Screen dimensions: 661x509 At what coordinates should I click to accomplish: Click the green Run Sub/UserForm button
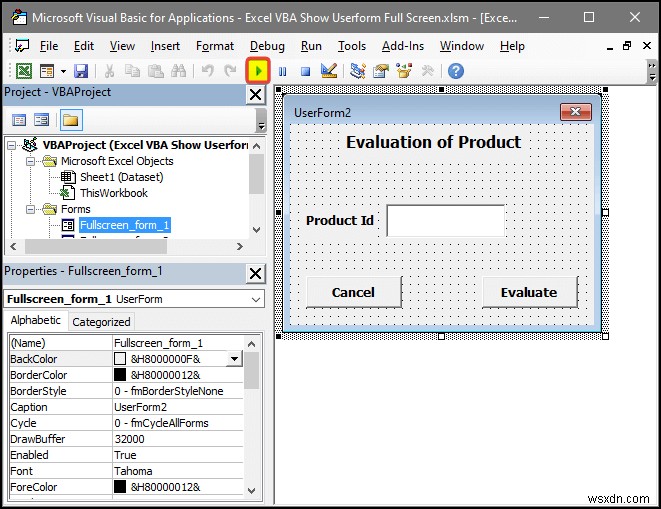click(x=258, y=71)
